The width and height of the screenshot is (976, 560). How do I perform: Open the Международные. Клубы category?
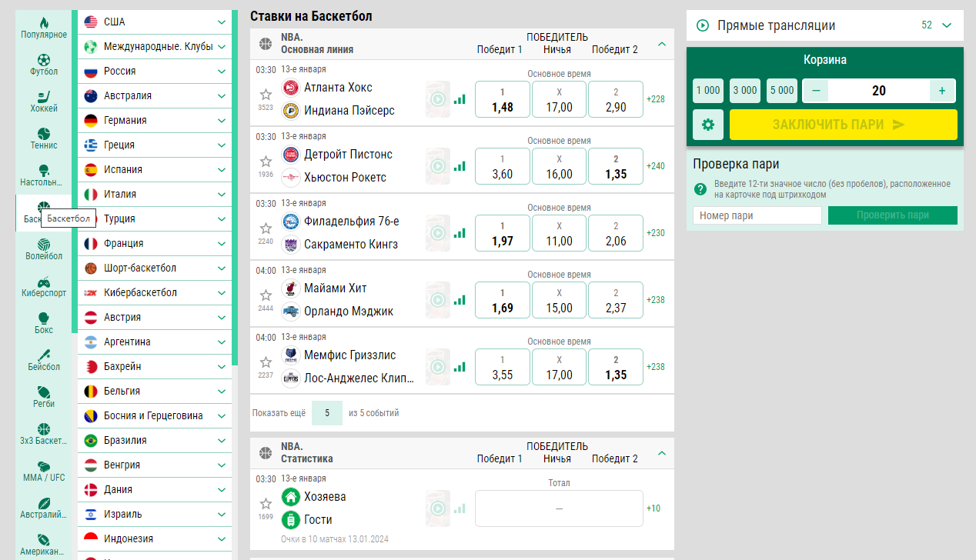[155, 46]
